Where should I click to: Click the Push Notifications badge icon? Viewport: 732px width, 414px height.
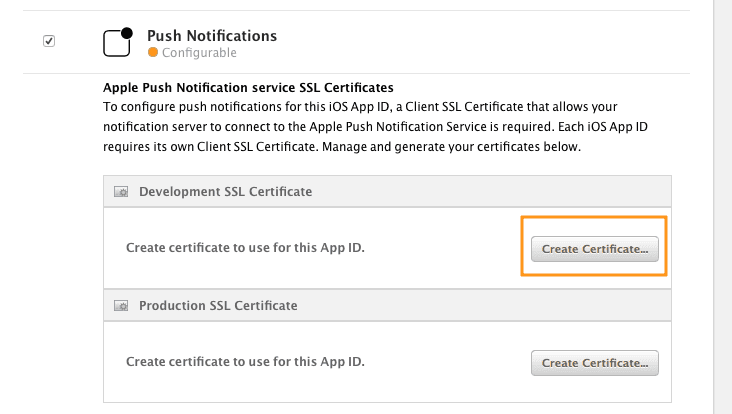tap(118, 42)
